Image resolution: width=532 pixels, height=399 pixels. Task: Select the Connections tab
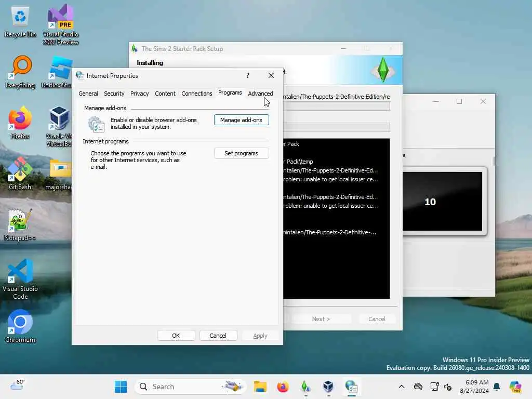[197, 94]
